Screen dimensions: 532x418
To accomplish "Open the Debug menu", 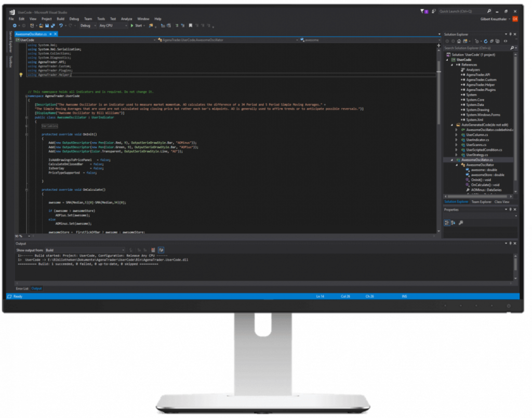I will point(74,19).
